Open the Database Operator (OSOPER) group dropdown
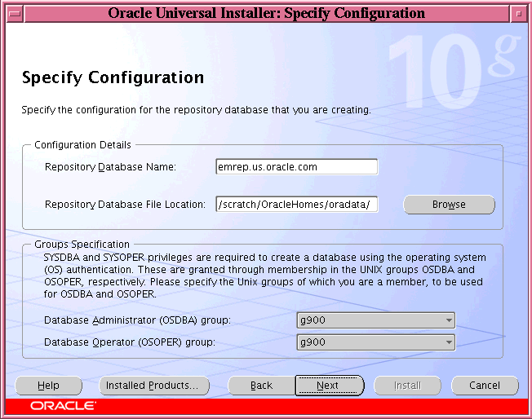 point(376,342)
